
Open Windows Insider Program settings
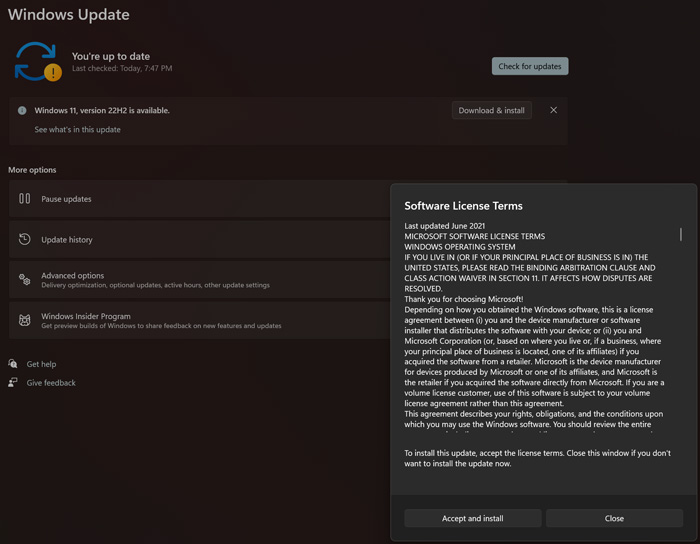[199, 320]
